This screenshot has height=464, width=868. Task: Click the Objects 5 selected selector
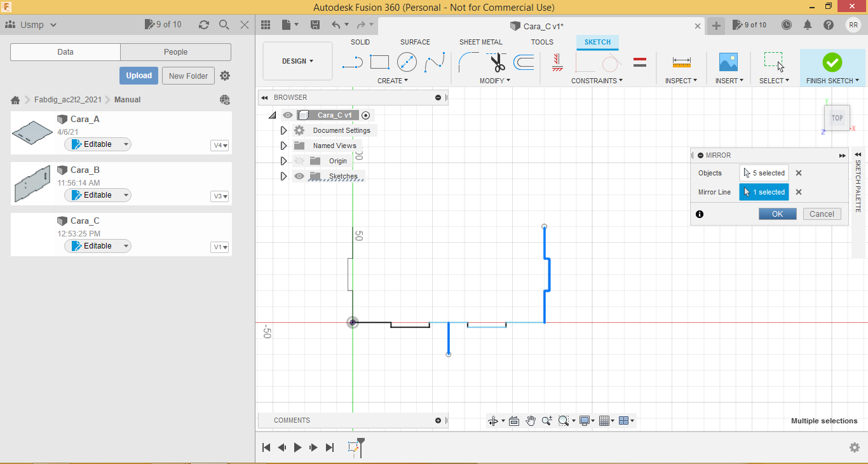[x=764, y=173]
